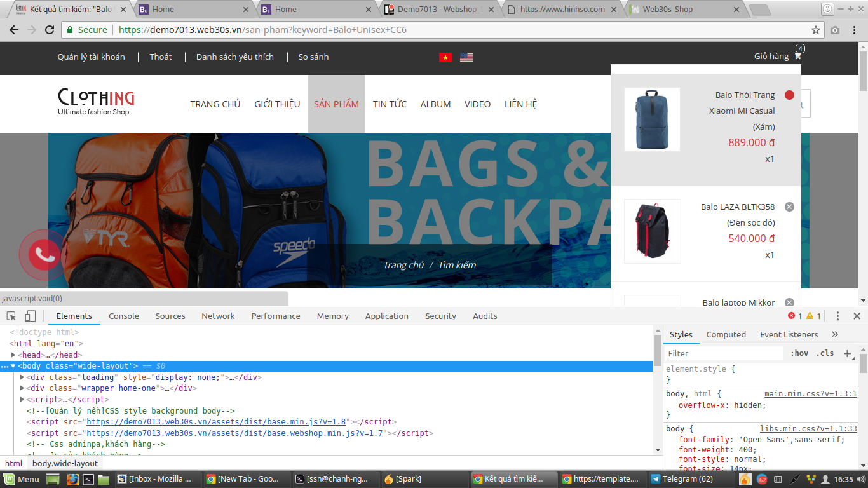Open main.min.css?v=1.3:1 source link
This screenshot has height=488, width=868.
[x=811, y=394]
